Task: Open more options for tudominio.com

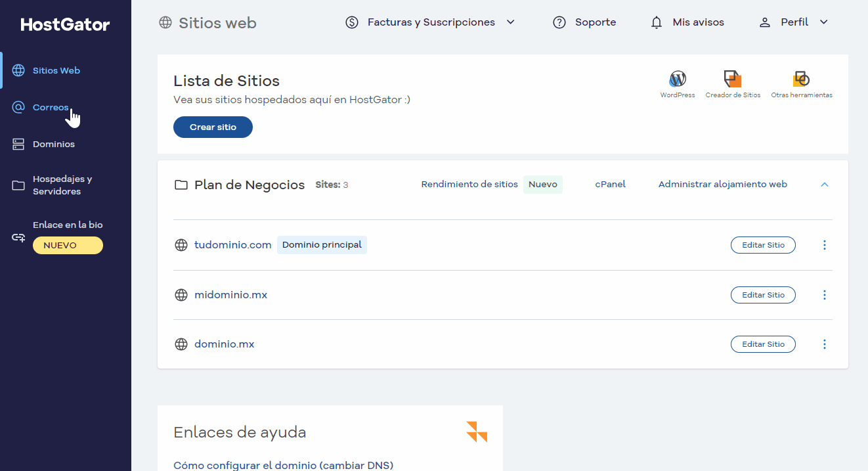Action: [x=825, y=245]
